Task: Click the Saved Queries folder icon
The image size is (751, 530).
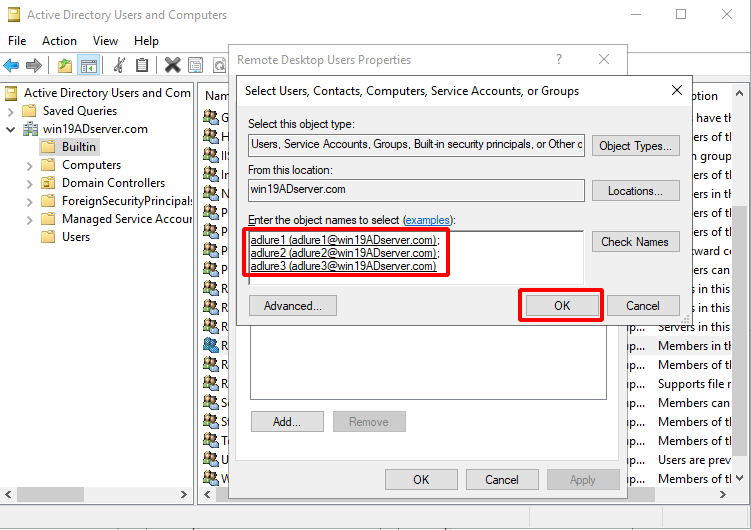Action: click(30, 111)
